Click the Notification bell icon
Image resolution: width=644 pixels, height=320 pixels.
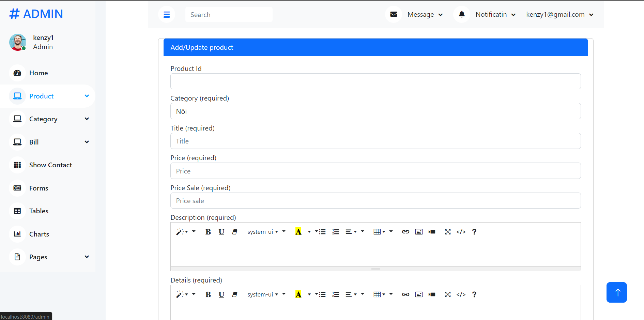pos(462,14)
